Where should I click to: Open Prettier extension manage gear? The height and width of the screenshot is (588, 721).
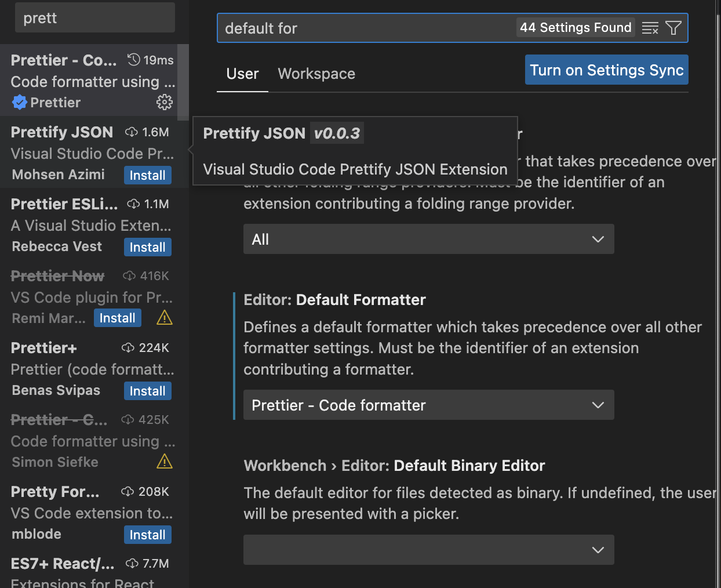(x=165, y=103)
